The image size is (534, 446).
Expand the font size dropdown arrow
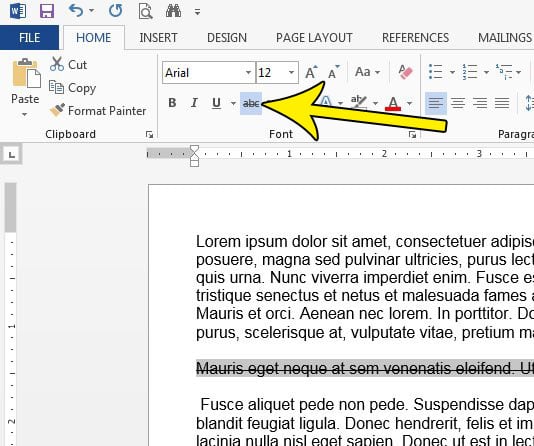coord(291,73)
